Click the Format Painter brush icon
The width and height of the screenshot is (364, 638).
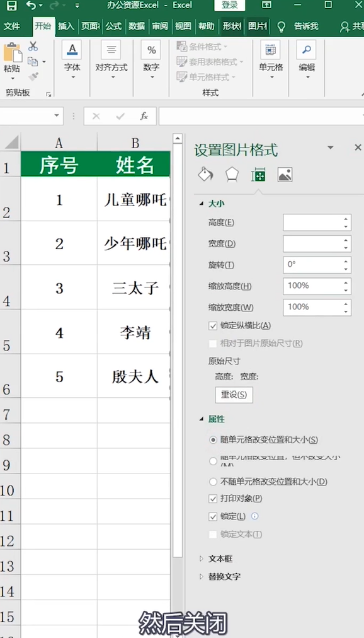pos(33,76)
